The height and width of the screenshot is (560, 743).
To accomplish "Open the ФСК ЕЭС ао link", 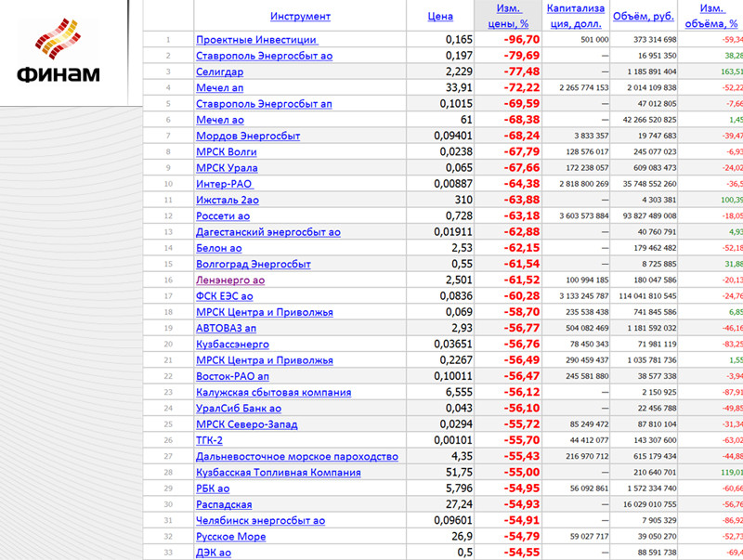I will (226, 296).
